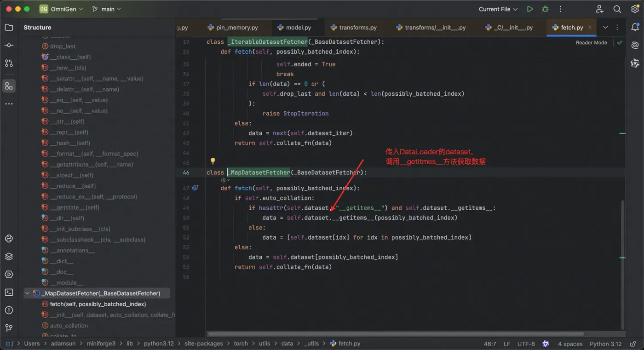This screenshot has width=644, height=350.
Task: Switch to the _C/__init__.py tab
Action: [x=509, y=28]
